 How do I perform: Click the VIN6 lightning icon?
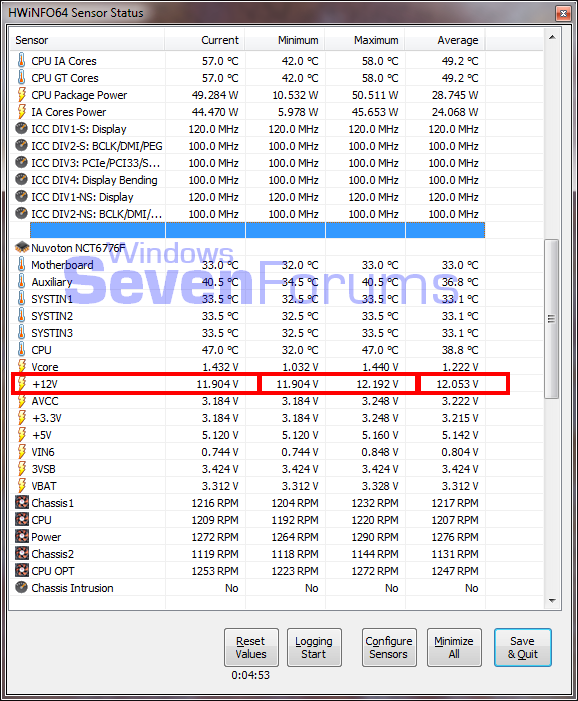[x=21, y=451]
